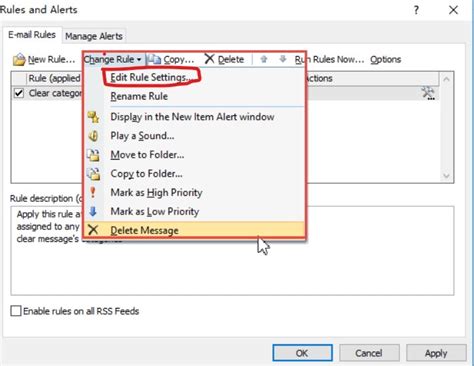Move rule down with arrow icon
The height and width of the screenshot is (366, 474).
pyautogui.click(x=283, y=59)
